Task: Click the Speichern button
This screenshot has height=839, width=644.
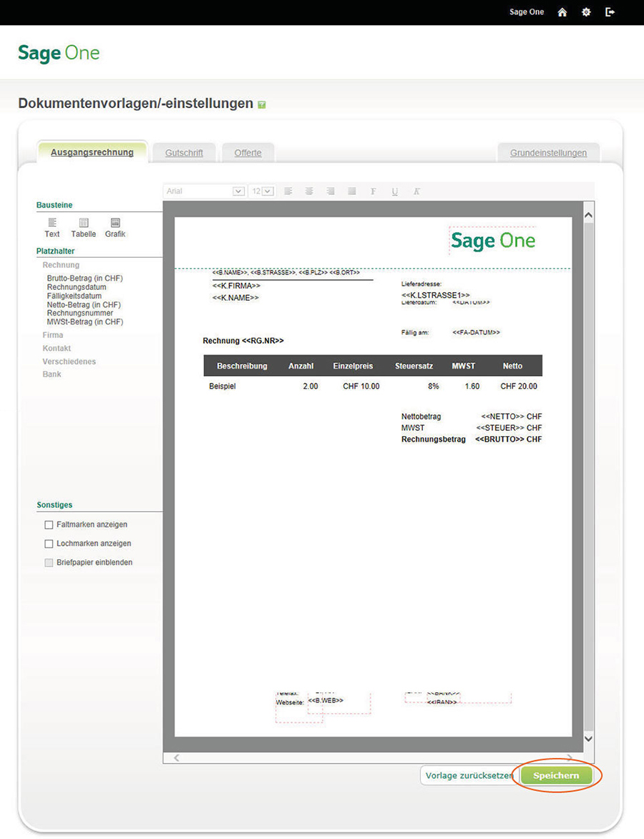Action: click(556, 775)
